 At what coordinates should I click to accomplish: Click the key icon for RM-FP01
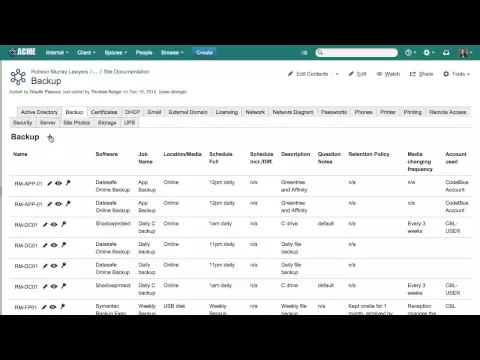coord(62,307)
